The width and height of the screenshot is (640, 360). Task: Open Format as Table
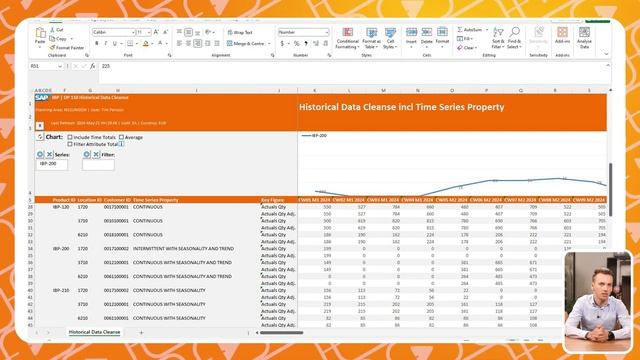coord(371,38)
